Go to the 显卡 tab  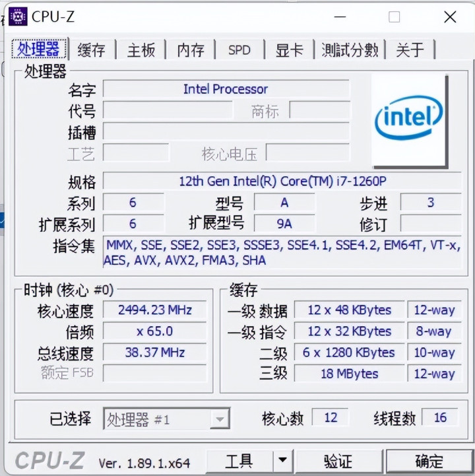(289, 50)
